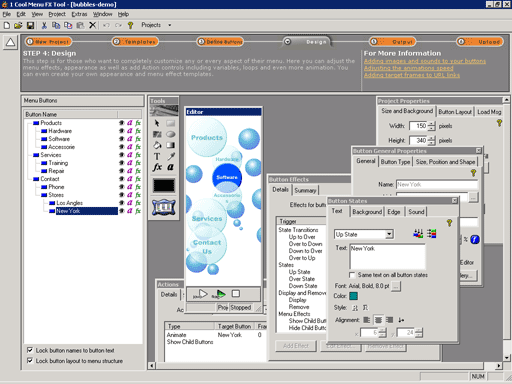Click the New file toolbar icon
The width and height of the screenshot is (512, 384).
point(7,25)
